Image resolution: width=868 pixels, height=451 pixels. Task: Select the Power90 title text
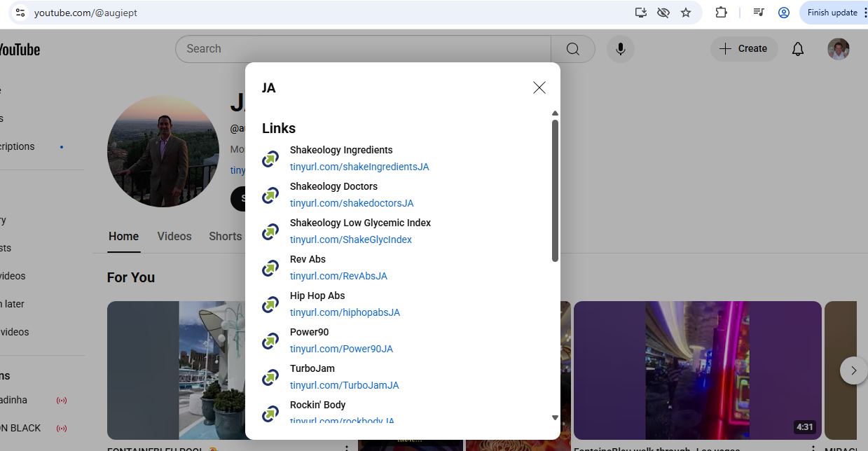(309, 332)
